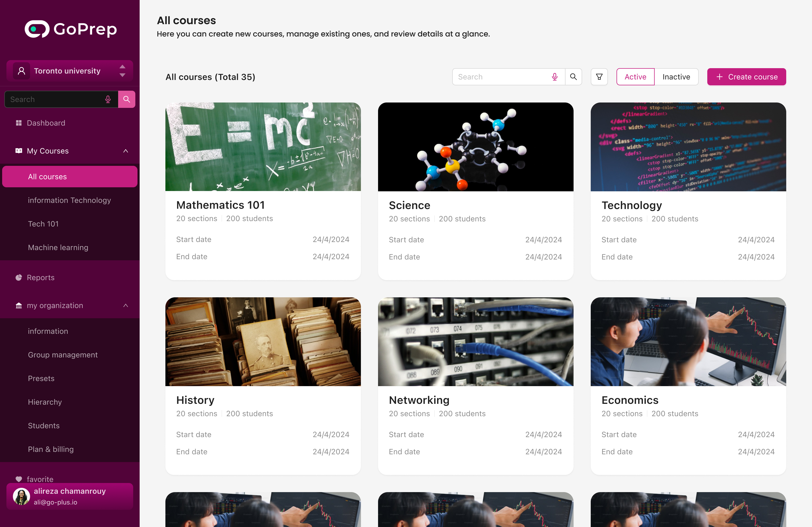The height and width of the screenshot is (527, 812).
Task: Click the Dashboard grid icon
Action: tap(19, 123)
